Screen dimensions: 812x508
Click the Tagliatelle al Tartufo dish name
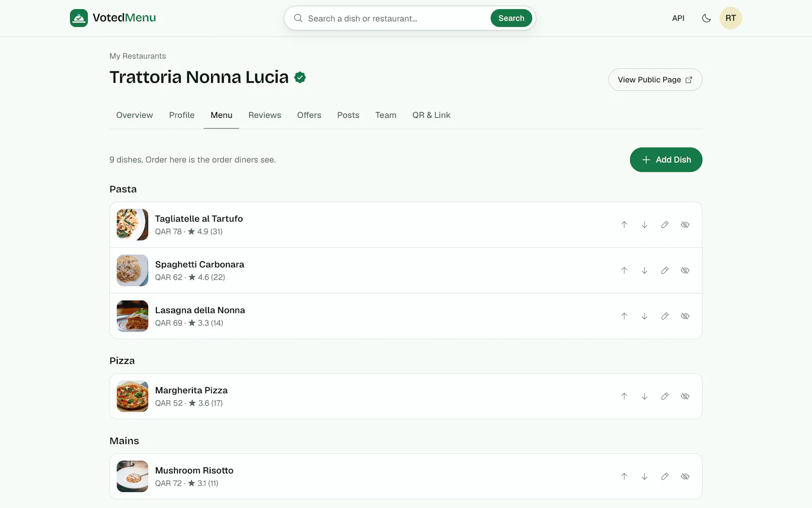tap(199, 219)
